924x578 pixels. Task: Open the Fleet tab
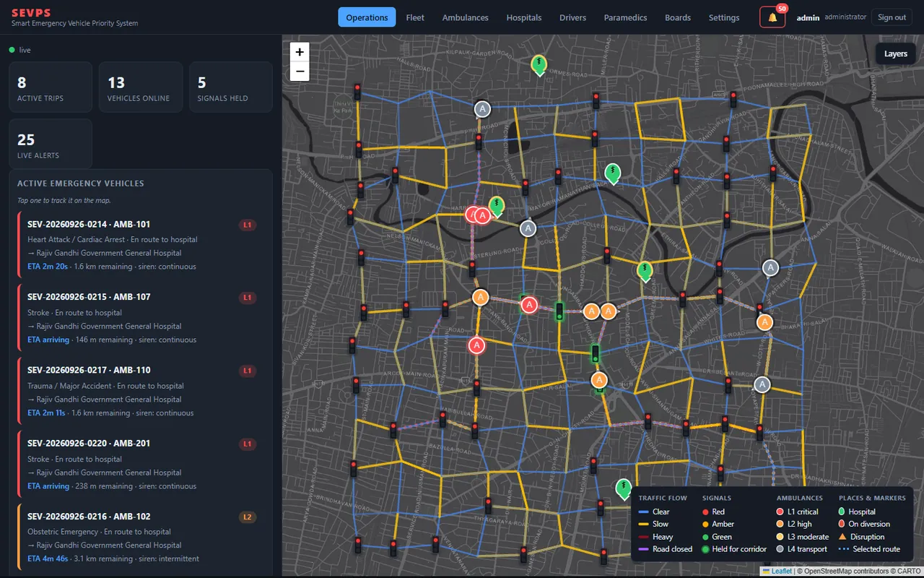[x=415, y=17]
